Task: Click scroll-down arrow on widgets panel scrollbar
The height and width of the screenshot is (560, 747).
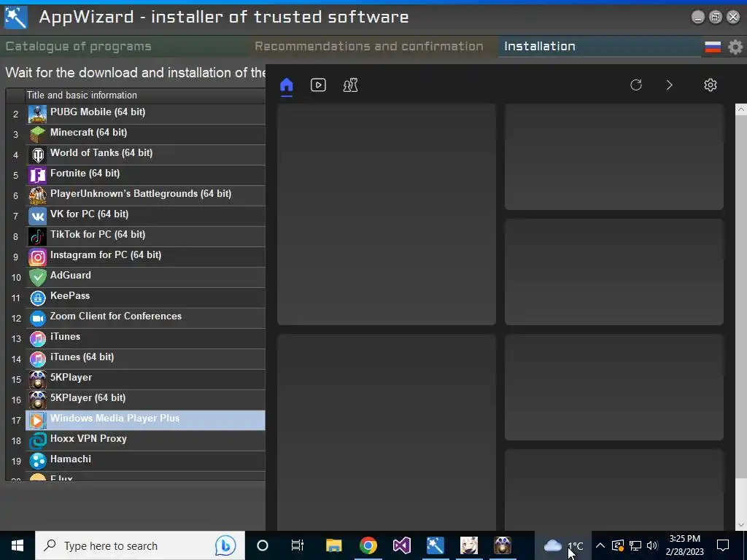Action: (741, 525)
